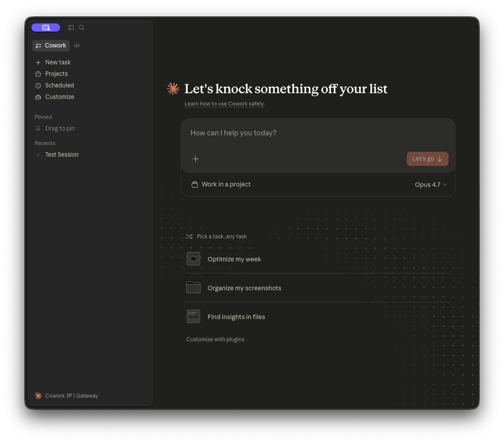This screenshot has height=442, width=504.
Task: Click the purple account pill icon
Action: 46,28
